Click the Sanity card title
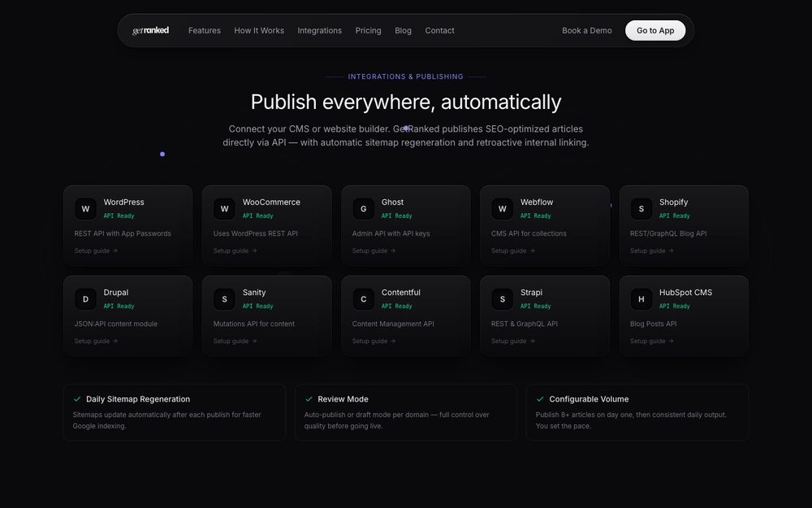The image size is (812, 508). (253, 293)
